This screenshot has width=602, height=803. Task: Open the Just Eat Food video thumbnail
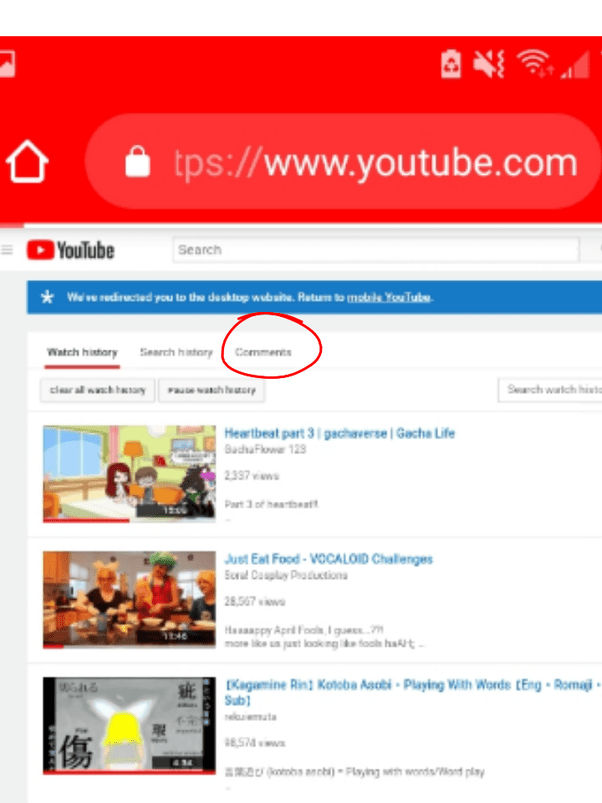[x=129, y=599]
